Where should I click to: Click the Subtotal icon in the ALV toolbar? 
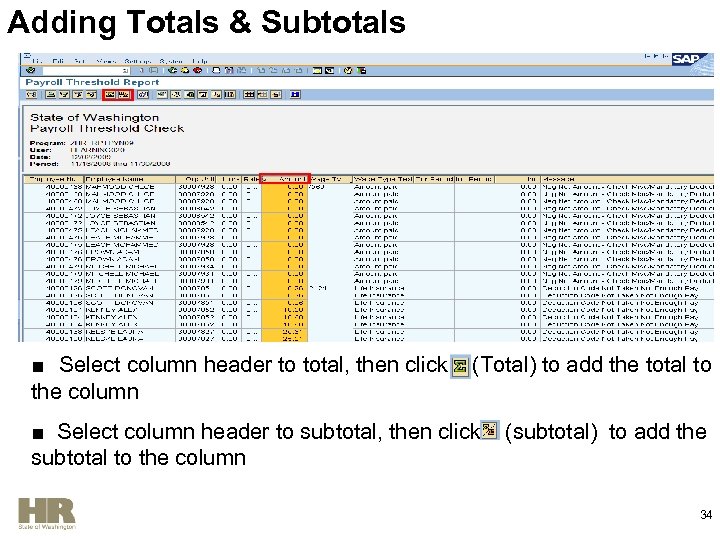click(x=124, y=95)
